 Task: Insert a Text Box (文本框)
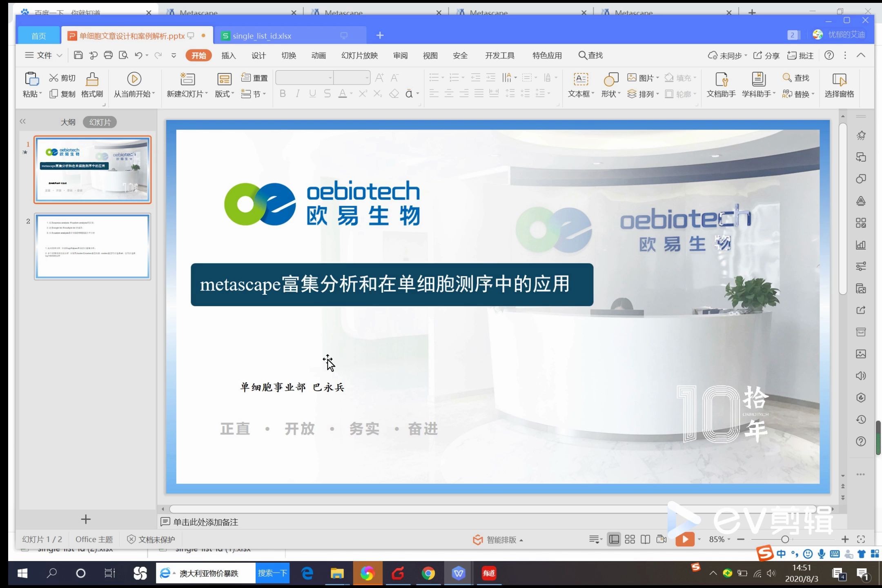(x=581, y=85)
